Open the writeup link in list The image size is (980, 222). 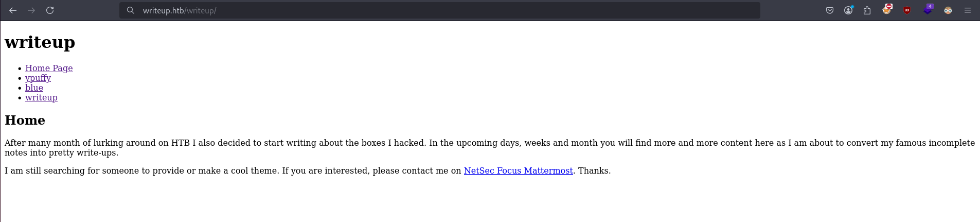[x=41, y=97]
